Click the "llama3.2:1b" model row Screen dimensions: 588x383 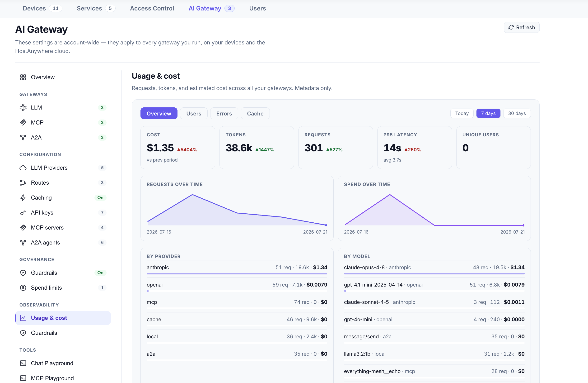point(434,355)
